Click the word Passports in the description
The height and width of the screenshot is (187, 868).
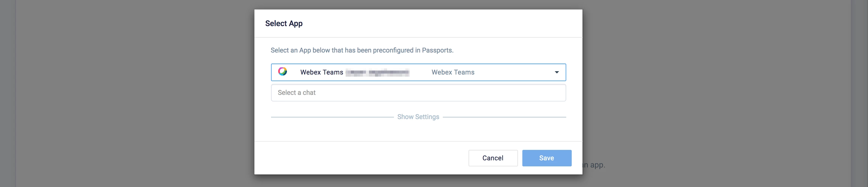coord(437,50)
